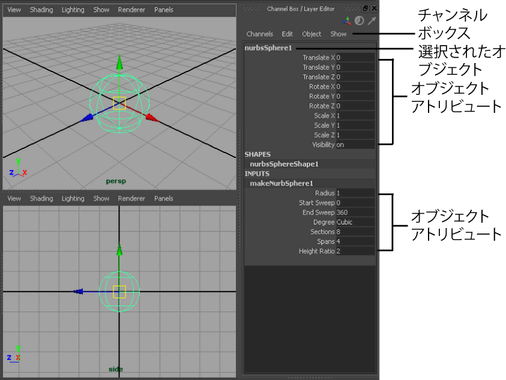Click the End Sweep value field

coord(355,212)
